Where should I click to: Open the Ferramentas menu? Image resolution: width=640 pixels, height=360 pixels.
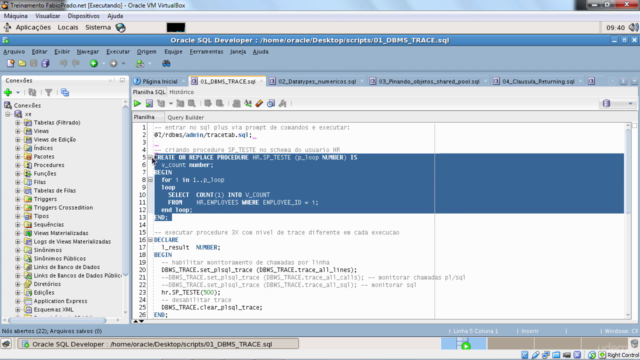(x=206, y=51)
